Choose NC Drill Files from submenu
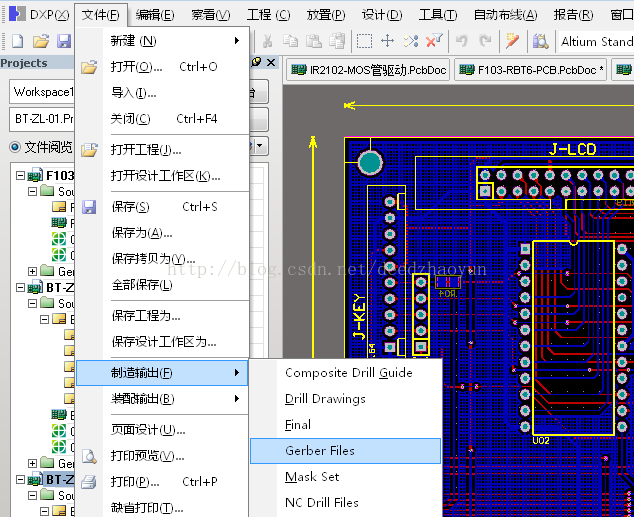Screen dimensions: 634x517 (345, 502)
